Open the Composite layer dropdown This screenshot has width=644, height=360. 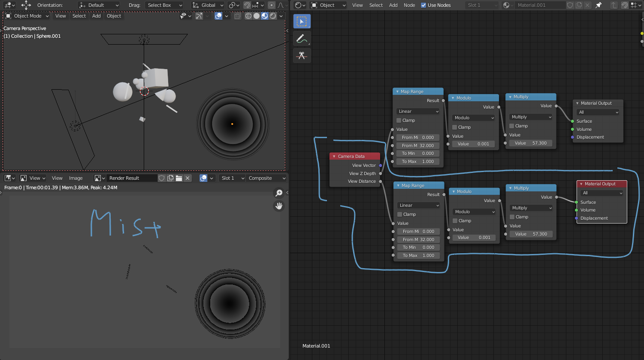[266, 178]
